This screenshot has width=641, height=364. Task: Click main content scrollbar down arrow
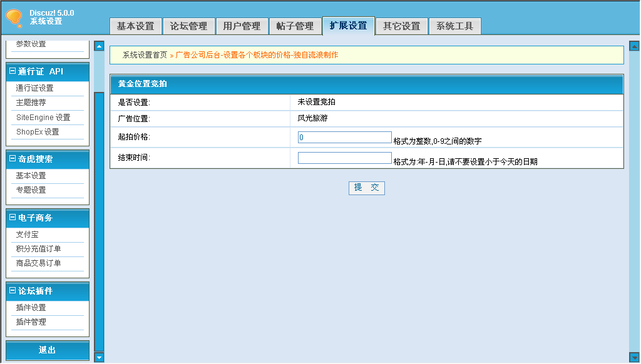point(634,357)
